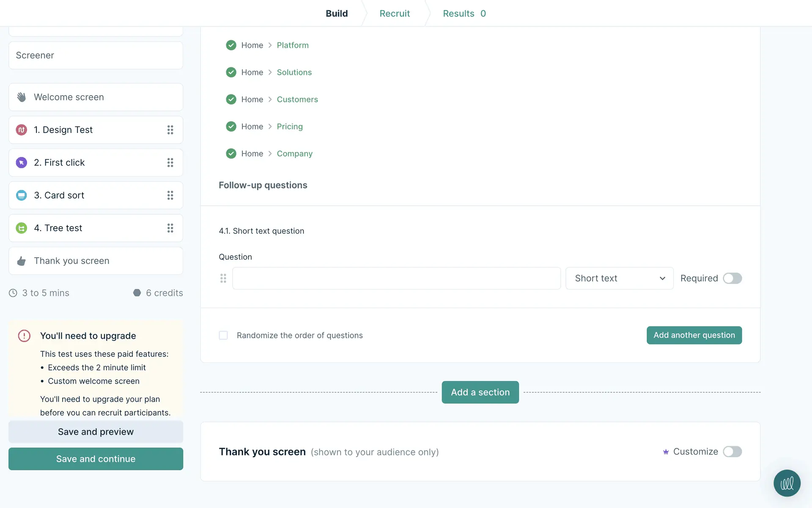Image resolution: width=812 pixels, height=508 pixels.
Task: Open the Welcome screen section
Action: (96, 97)
